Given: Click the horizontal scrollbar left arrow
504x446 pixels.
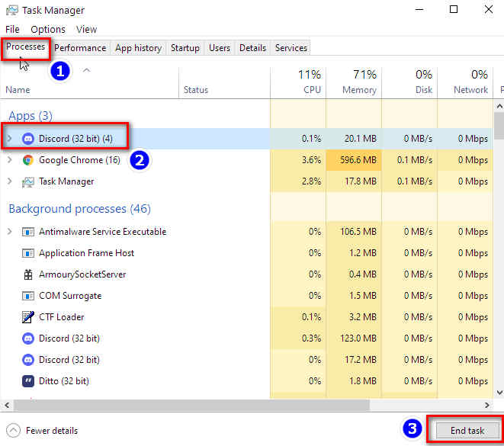Looking at the screenshot, I should [x=7, y=405].
